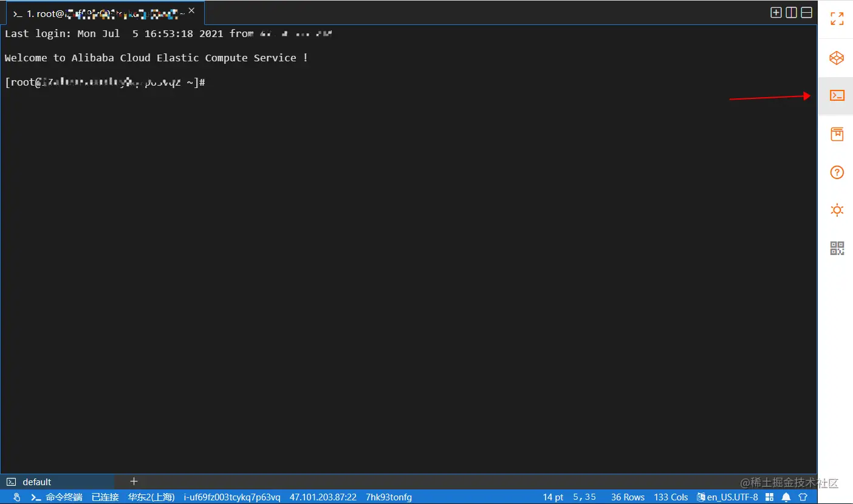Click the 47.101.203.87:22 address
This screenshot has height=504, width=853.
(x=323, y=497)
